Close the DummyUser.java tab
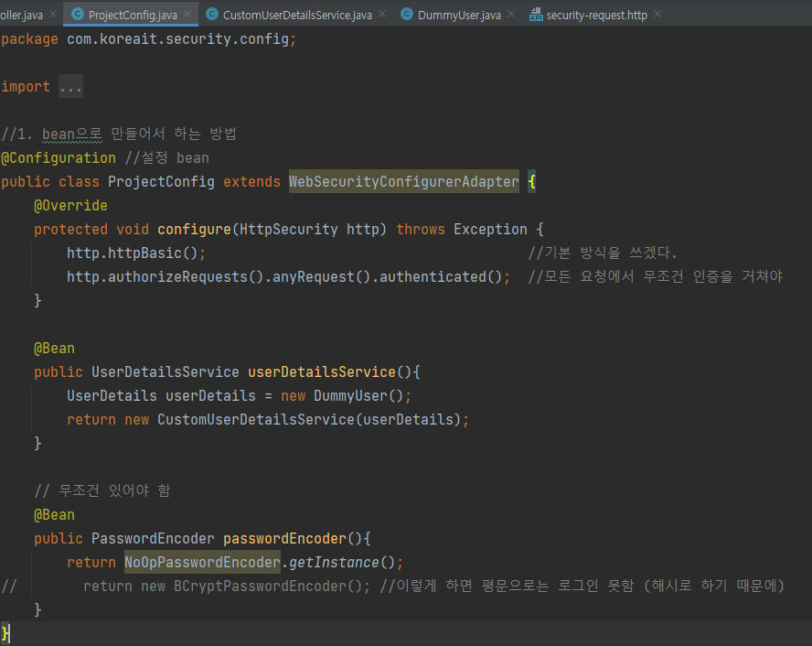This screenshot has height=646, width=812. point(511,14)
